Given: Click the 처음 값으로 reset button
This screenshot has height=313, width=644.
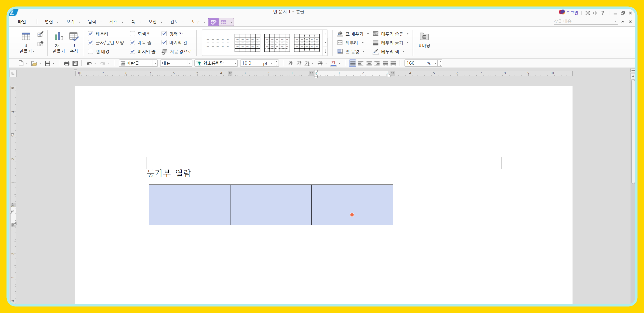Looking at the screenshot, I should (x=177, y=52).
